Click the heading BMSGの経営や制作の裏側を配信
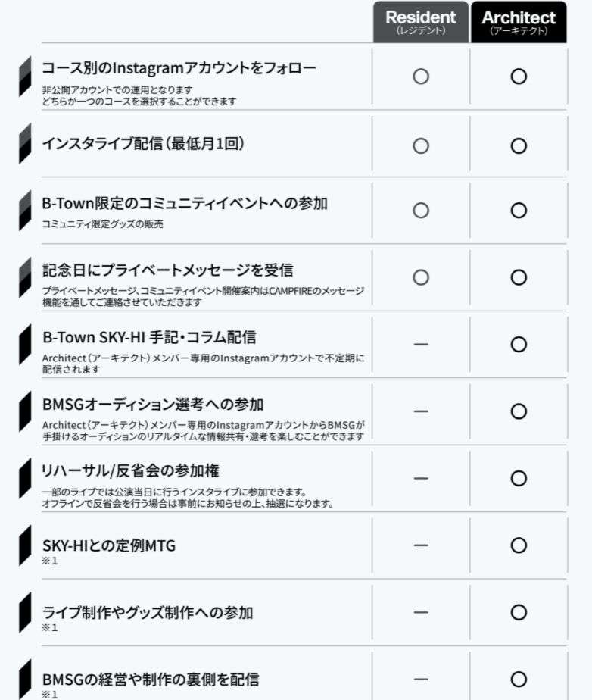592x700 pixels. (x=151, y=680)
